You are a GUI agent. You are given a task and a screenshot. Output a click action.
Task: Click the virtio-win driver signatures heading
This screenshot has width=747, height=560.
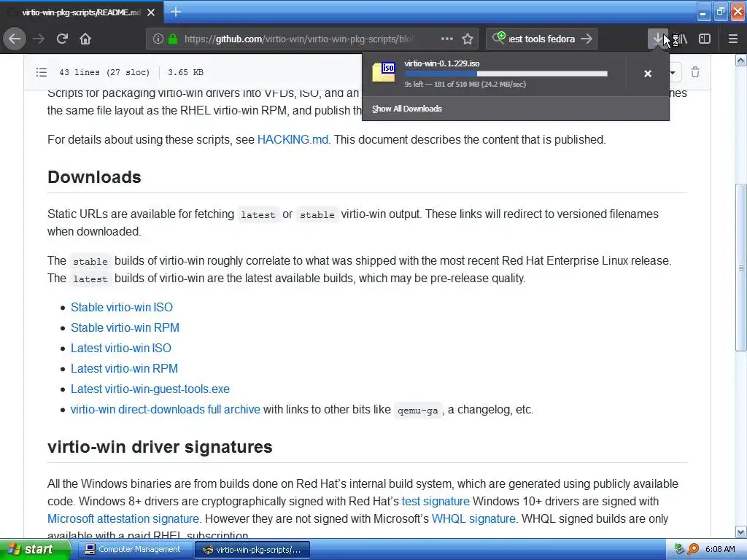160,447
